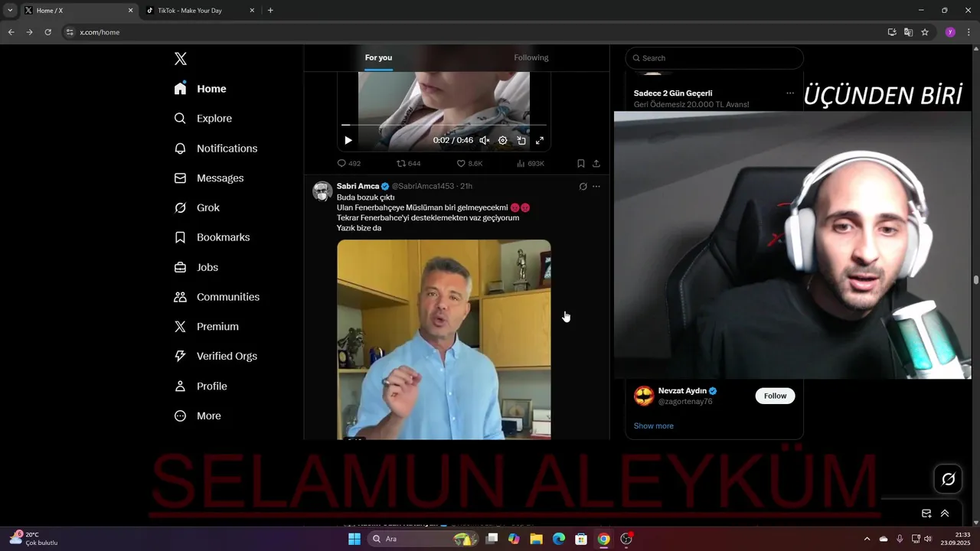Expand the video to fullscreen

coord(540,141)
